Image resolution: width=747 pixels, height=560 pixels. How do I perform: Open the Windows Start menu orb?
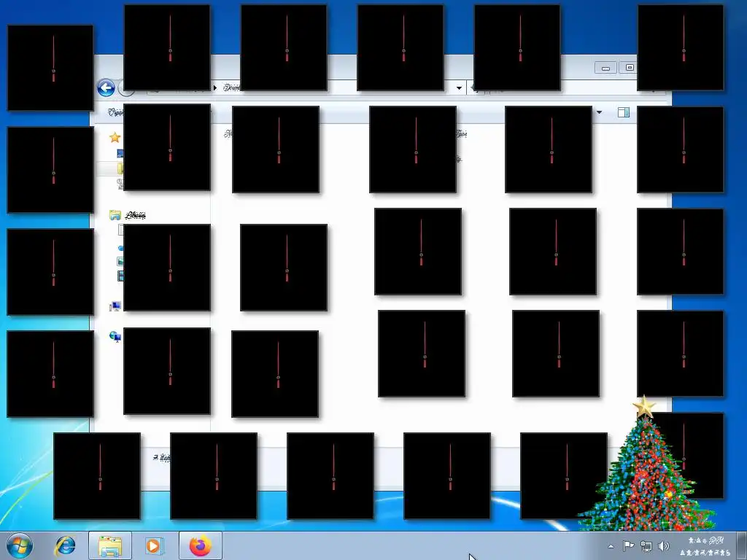[20, 545]
